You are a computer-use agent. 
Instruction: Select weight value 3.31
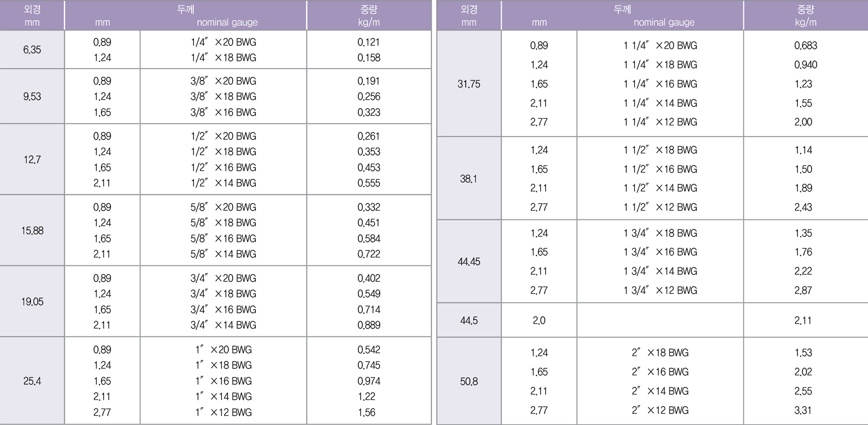click(803, 410)
